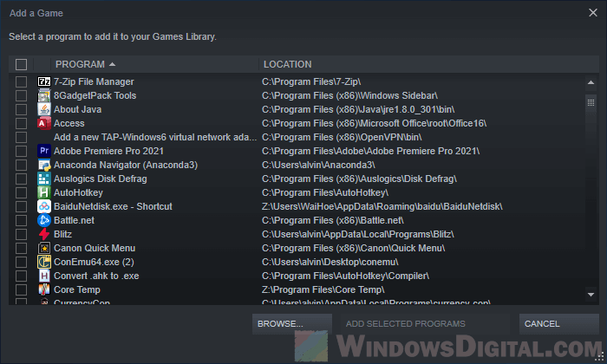The width and height of the screenshot is (607, 364).
Task: Tick the About Java checkbox
Action: [x=22, y=109]
